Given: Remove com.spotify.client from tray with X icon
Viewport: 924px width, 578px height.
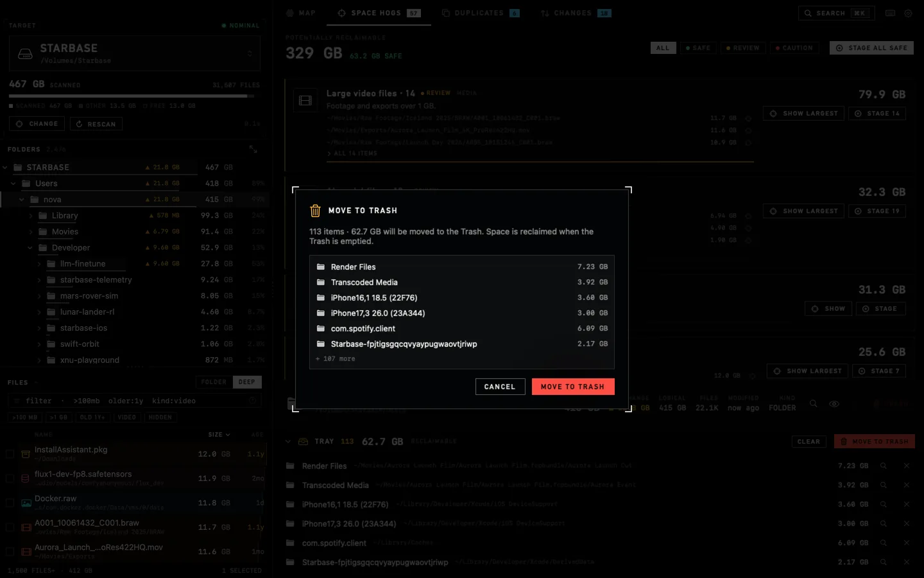Looking at the screenshot, I should tap(907, 543).
